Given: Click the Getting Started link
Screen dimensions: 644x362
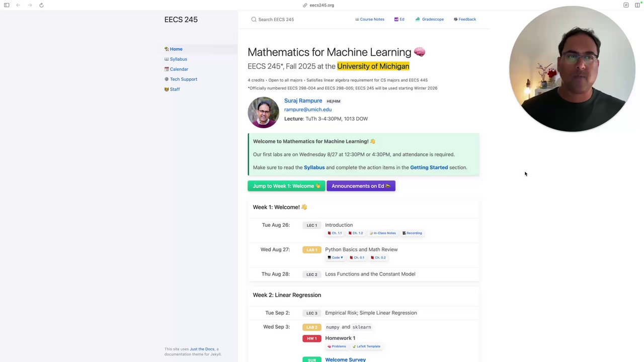Looking at the screenshot, I should (x=429, y=167).
